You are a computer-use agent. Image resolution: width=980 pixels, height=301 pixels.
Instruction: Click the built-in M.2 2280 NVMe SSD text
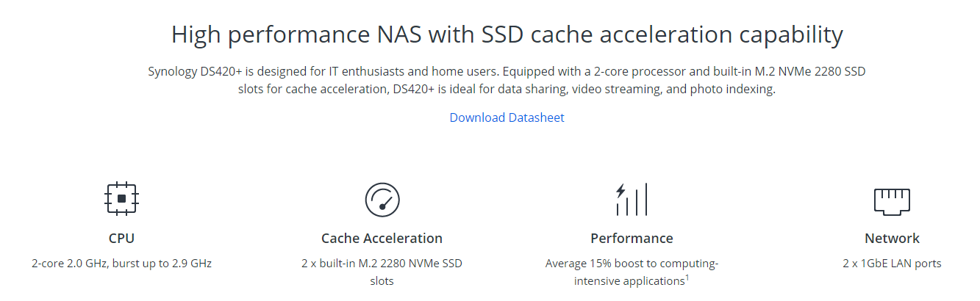[x=382, y=263]
